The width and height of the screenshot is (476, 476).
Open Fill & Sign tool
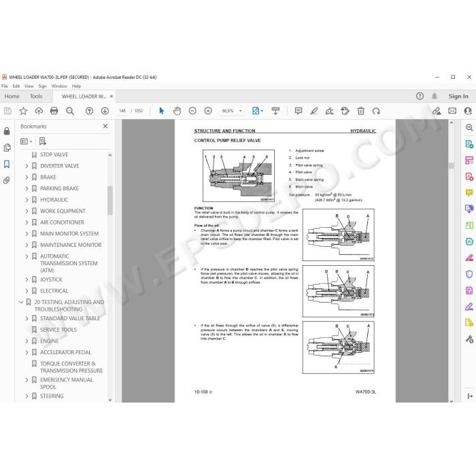329,111
